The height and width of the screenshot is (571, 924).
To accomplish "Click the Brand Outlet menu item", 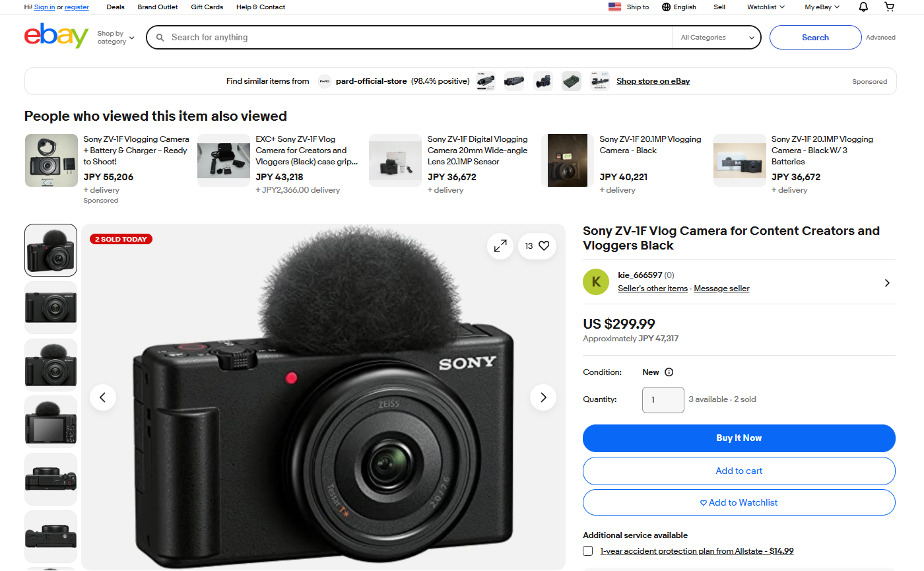I will coord(157,7).
